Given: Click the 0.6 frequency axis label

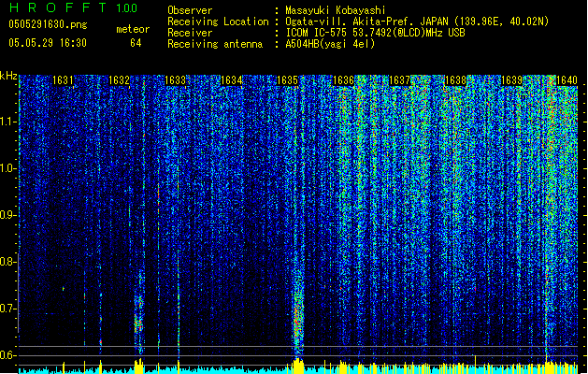Looking at the screenshot, I should (x=7, y=355).
